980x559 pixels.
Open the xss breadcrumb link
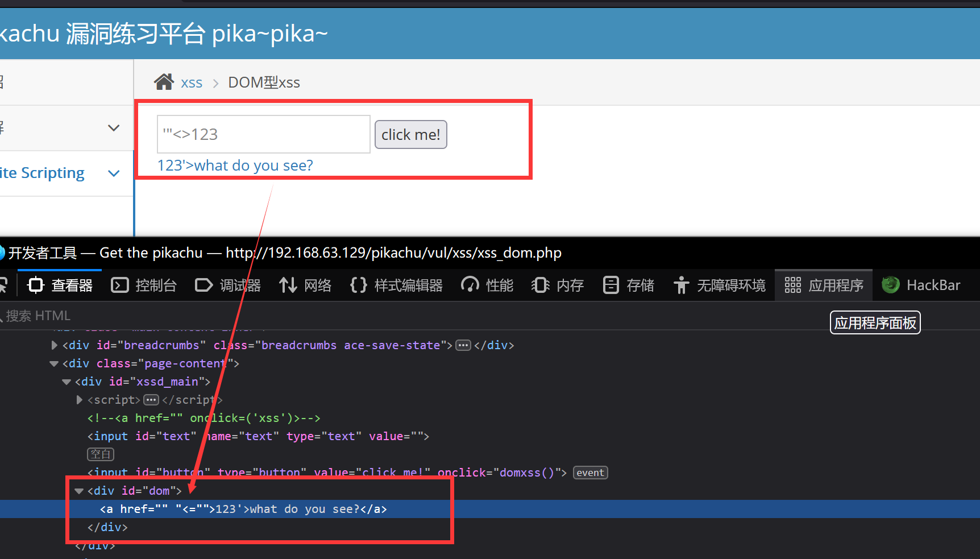(192, 82)
